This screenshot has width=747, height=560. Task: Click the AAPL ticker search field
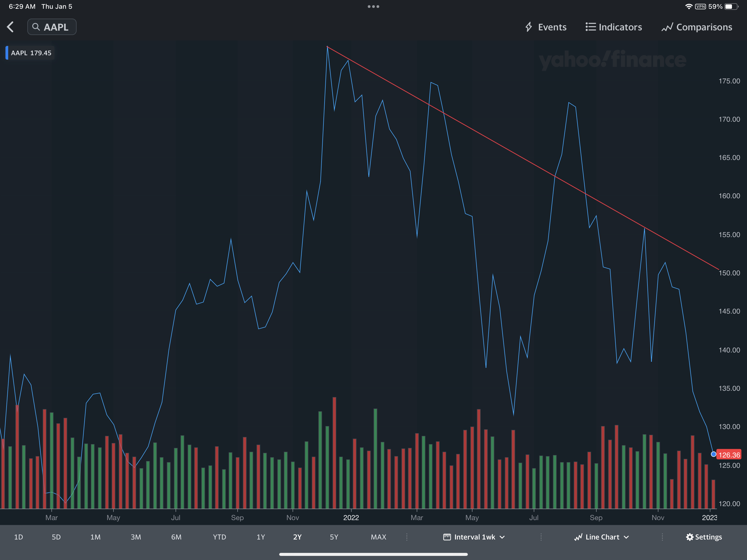pos(56,27)
